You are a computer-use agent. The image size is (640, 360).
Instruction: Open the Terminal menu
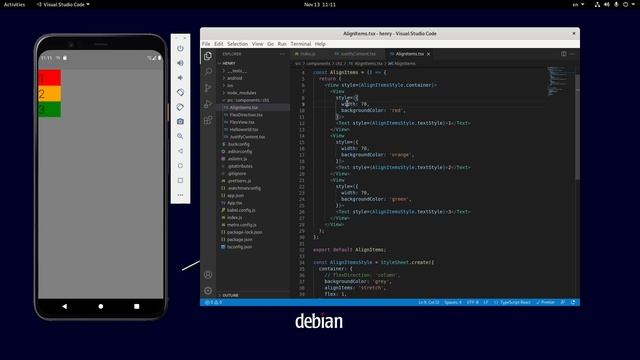click(301, 44)
